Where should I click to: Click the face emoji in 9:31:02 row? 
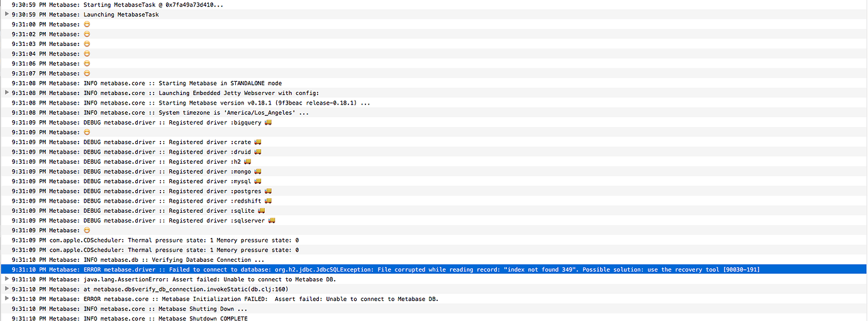point(87,34)
